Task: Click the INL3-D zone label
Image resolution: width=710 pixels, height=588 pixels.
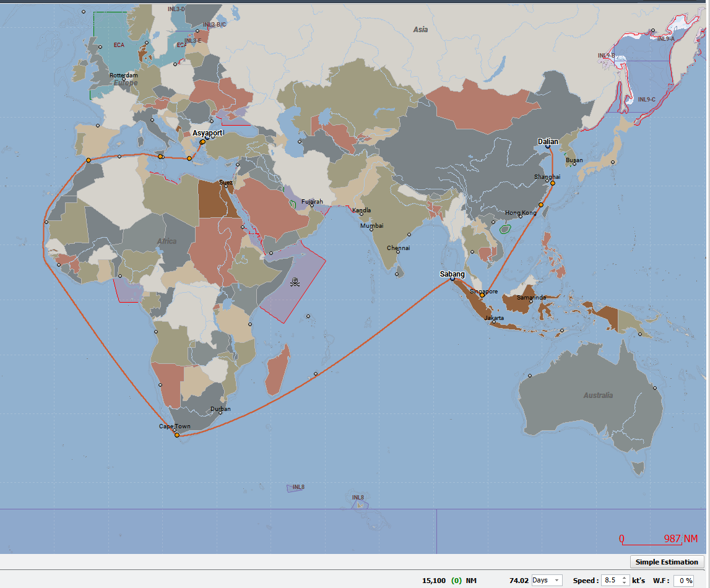Action: pyautogui.click(x=176, y=9)
